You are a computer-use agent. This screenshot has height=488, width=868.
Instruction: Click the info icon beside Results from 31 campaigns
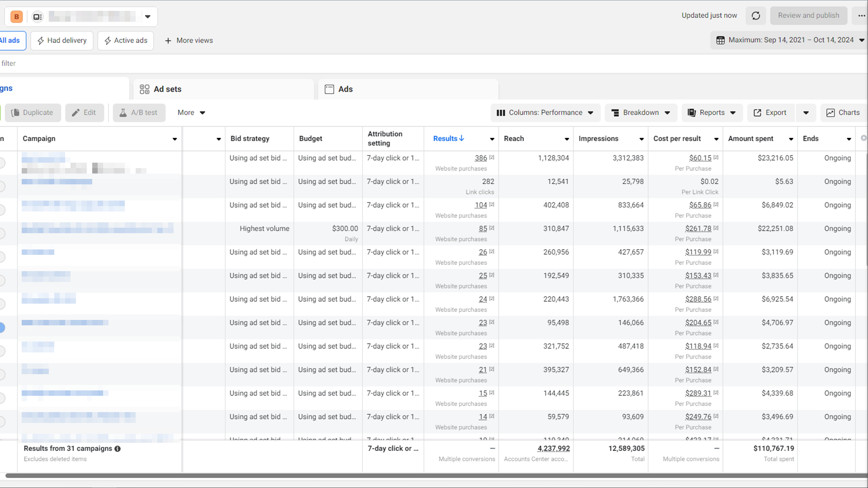pos(118,449)
